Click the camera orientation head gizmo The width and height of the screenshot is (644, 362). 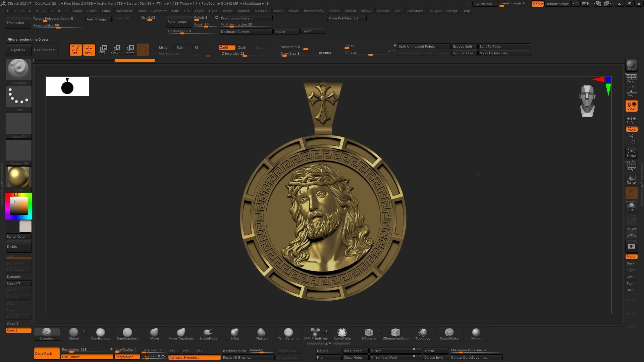pos(587,101)
